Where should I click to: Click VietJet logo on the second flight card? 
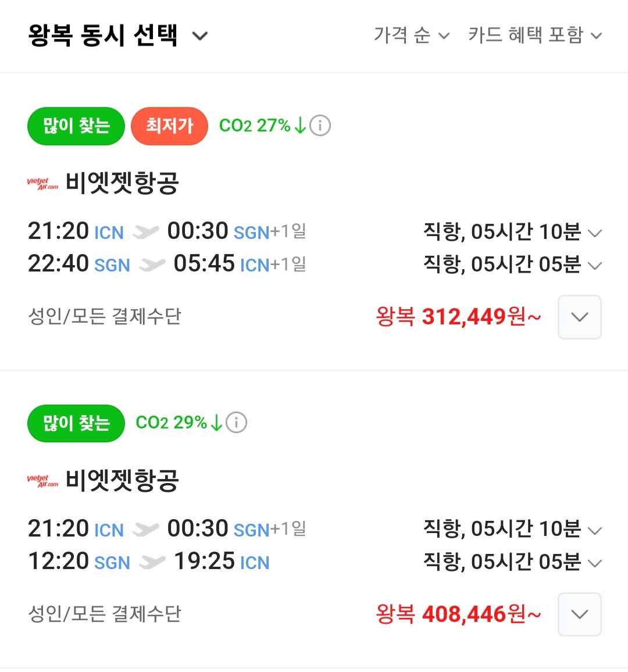[x=42, y=481]
